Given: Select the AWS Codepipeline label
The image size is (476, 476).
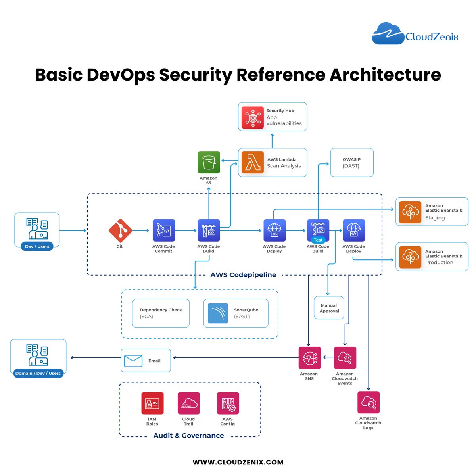Looking at the screenshot, I should point(243,275).
